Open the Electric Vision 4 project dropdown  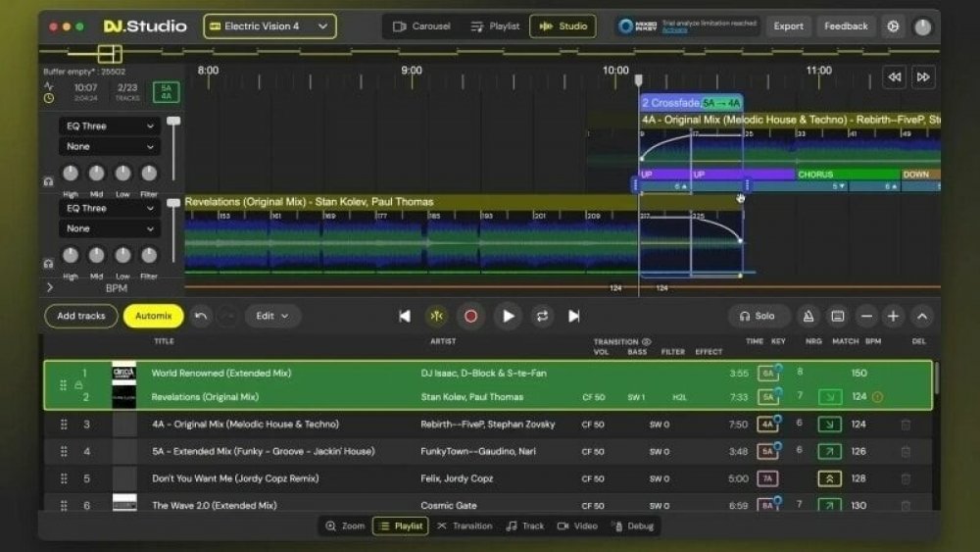pos(269,26)
